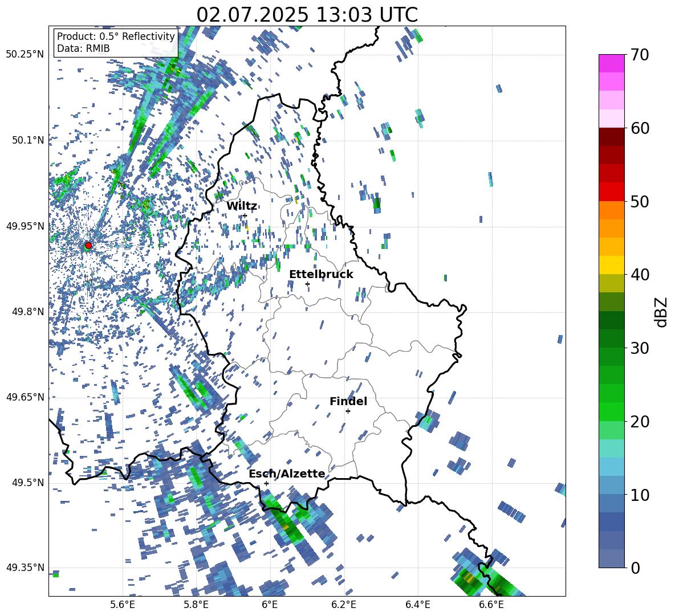Click the 6.4°E longitude label

coord(417,605)
